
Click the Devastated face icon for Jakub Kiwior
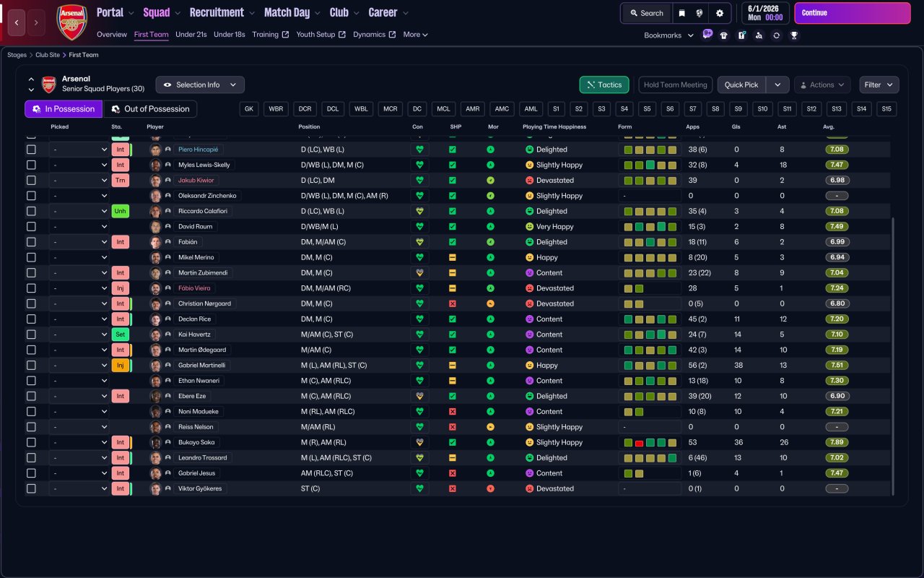point(529,181)
